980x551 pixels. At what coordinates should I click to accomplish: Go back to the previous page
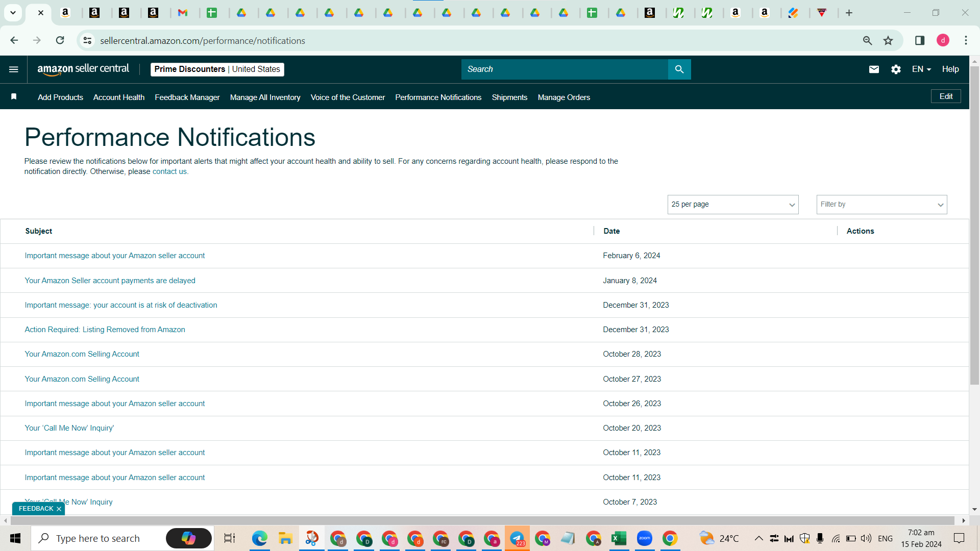[x=14, y=40]
